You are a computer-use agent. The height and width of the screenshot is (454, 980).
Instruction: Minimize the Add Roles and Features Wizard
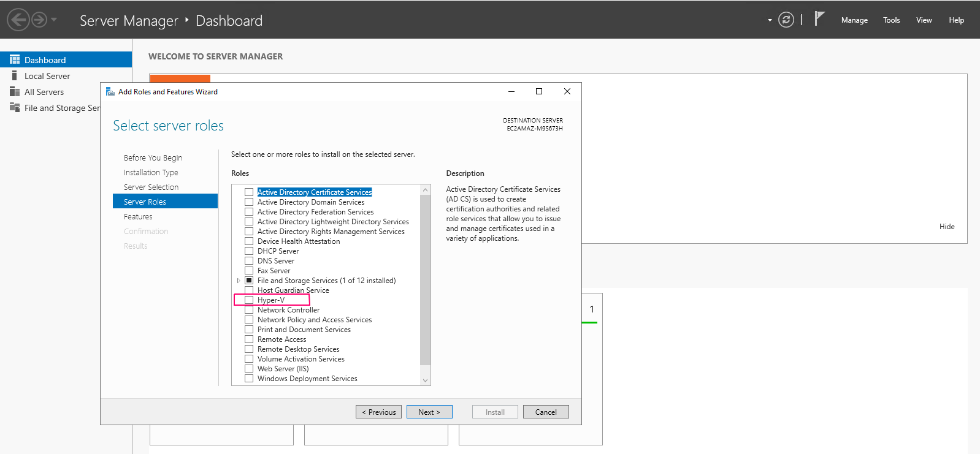(511, 91)
